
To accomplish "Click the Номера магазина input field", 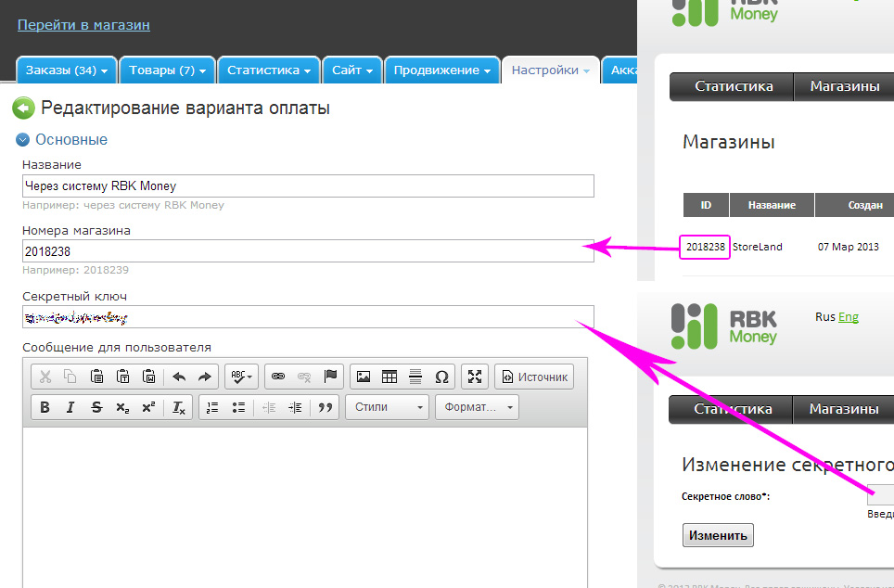I will point(308,251).
